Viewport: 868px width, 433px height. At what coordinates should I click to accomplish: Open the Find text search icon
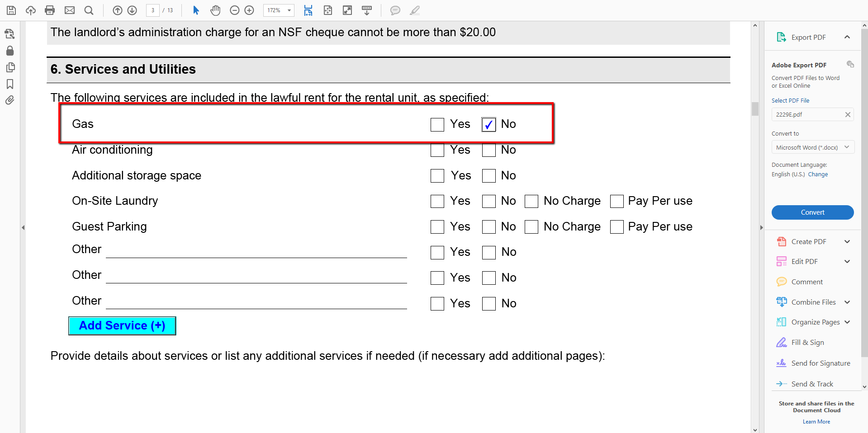tap(89, 10)
